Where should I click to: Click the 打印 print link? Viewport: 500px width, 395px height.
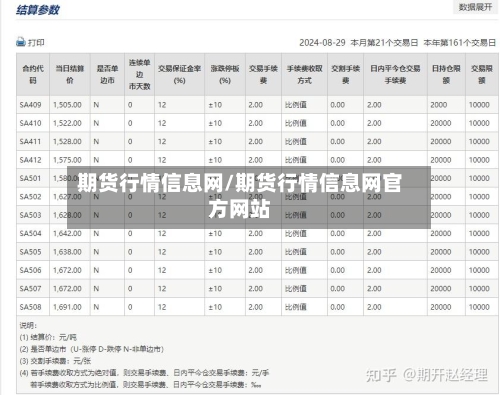[x=36, y=43]
